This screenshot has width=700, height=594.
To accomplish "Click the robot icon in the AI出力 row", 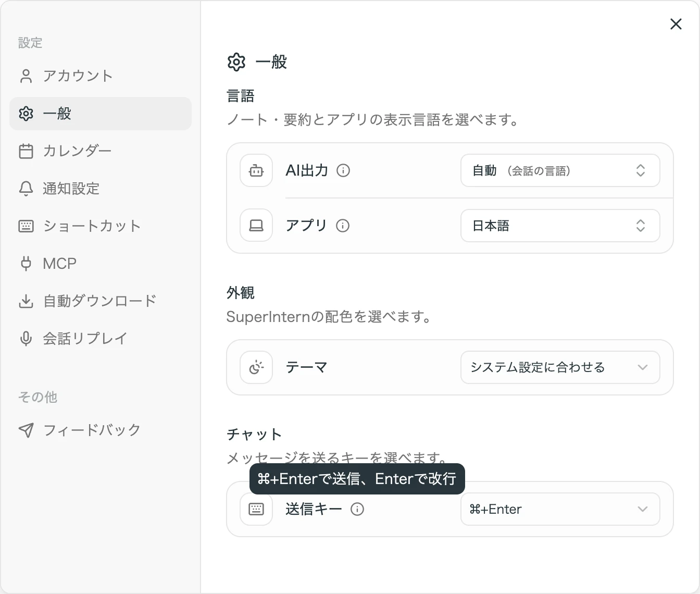I will click(256, 170).
